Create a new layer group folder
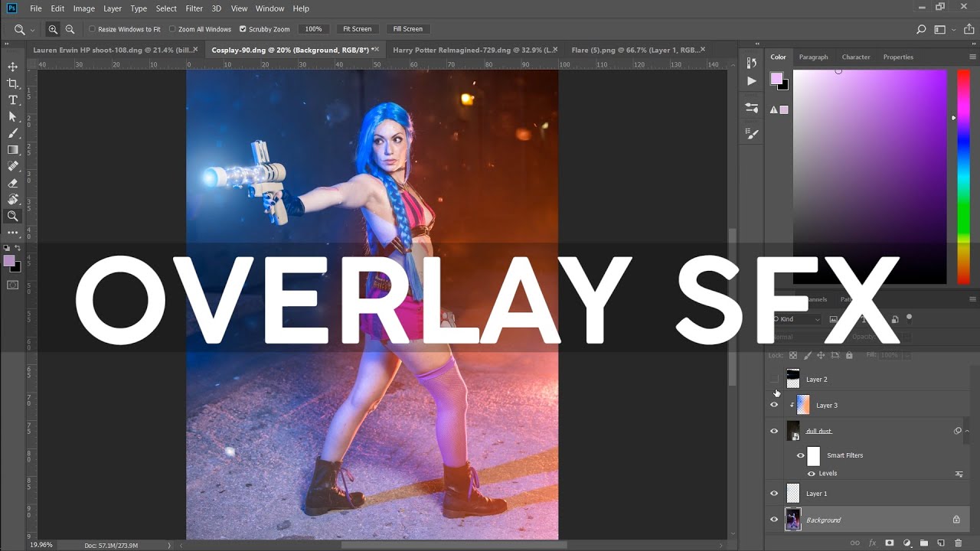The width and height of the screenshot is (980, 551). [923, 543]
